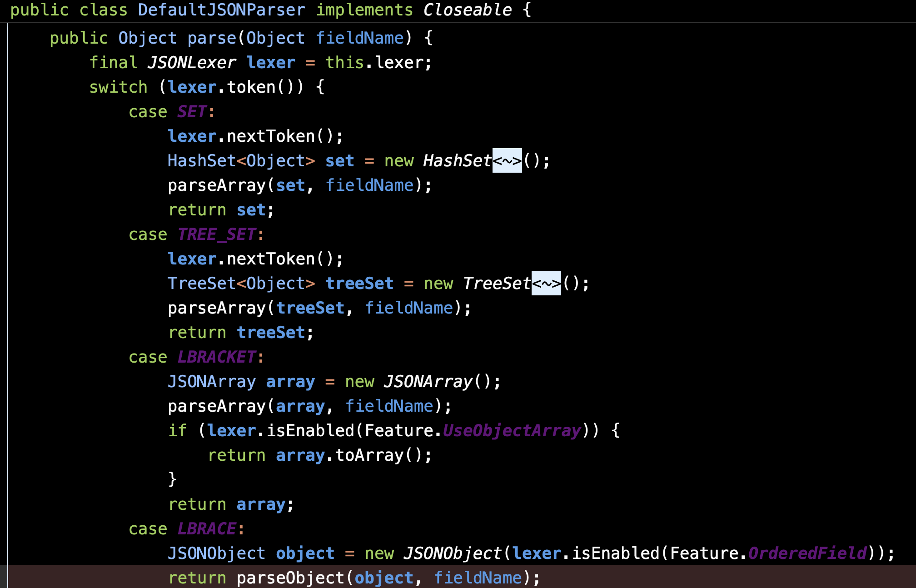Click parseArray call with treeSet argument

[x=217, y=308]
